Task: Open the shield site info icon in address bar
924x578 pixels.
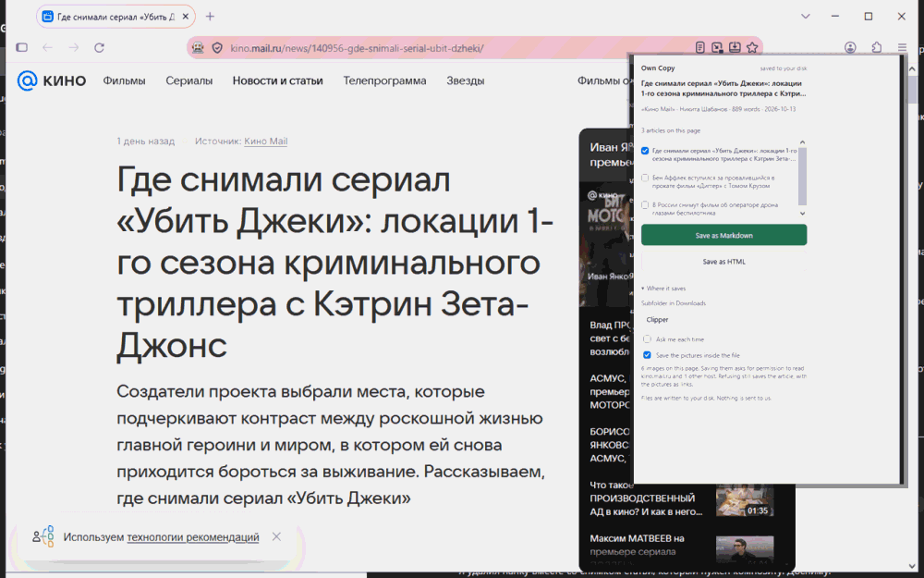Action: click(x=217, y=48)
